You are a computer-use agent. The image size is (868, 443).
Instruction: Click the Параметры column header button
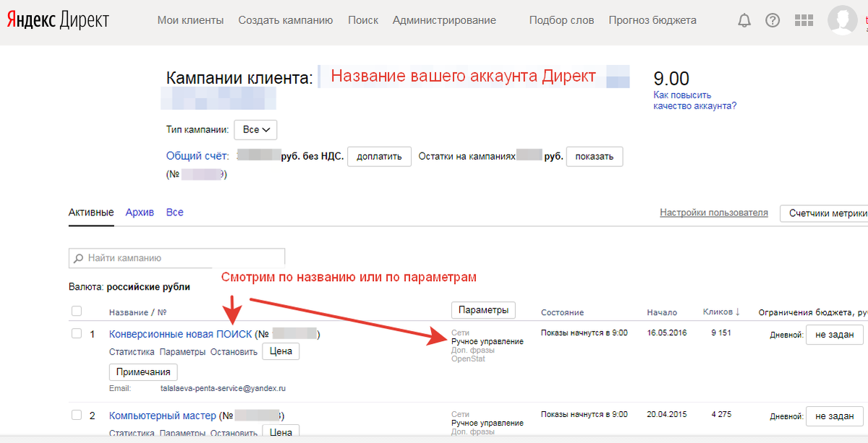point(483,310)
